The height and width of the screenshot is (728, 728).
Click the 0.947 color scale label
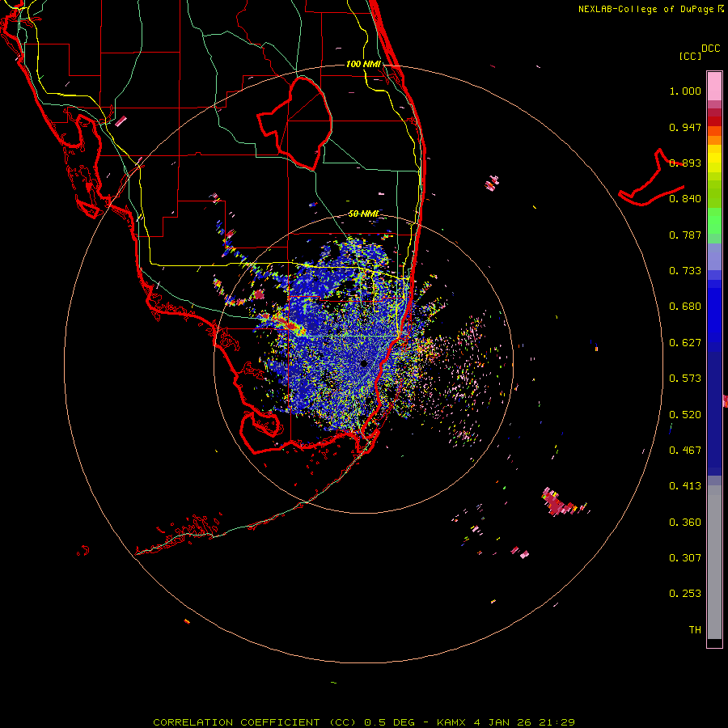tap(685, 127)
